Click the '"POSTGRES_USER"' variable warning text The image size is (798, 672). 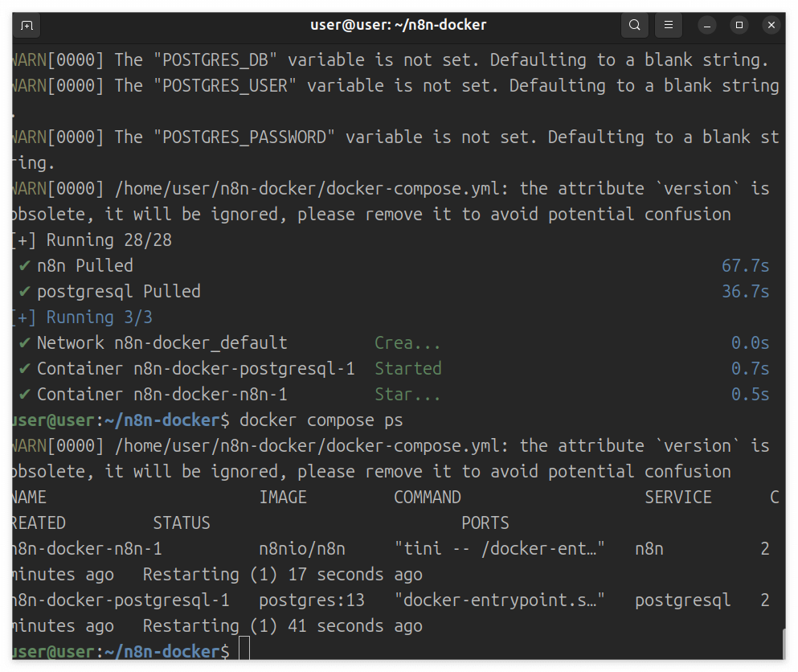225,85
